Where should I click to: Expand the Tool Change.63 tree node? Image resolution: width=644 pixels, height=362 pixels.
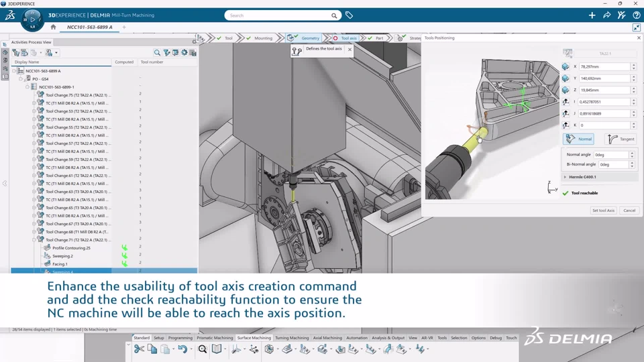(34, 192)
